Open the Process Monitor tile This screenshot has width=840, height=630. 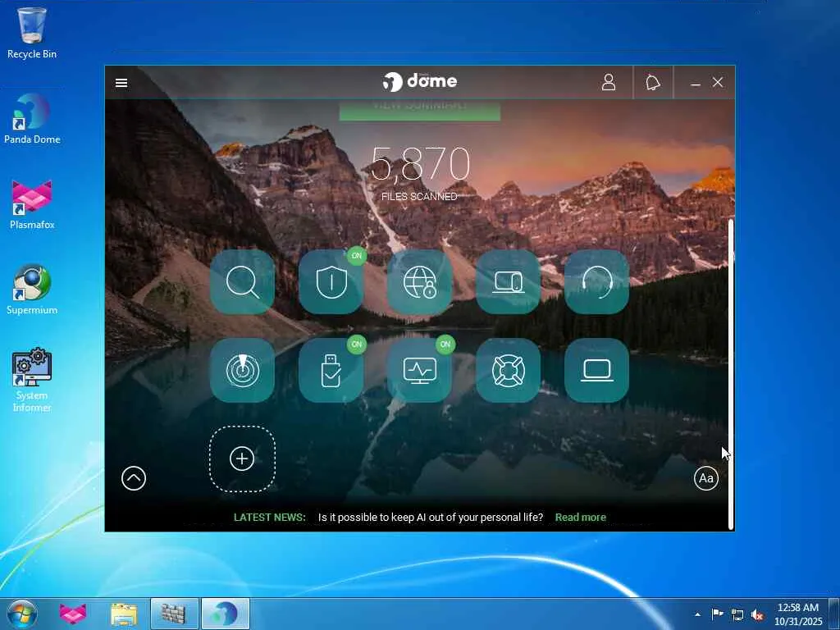click(419, 370)
